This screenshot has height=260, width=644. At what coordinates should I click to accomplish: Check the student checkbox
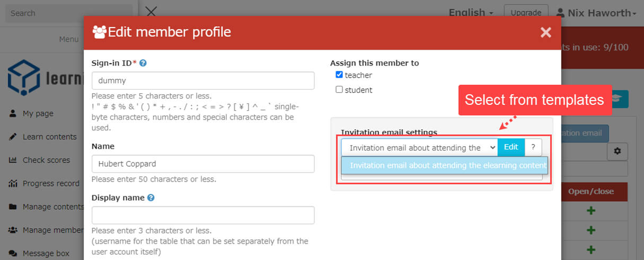point(339,89)
